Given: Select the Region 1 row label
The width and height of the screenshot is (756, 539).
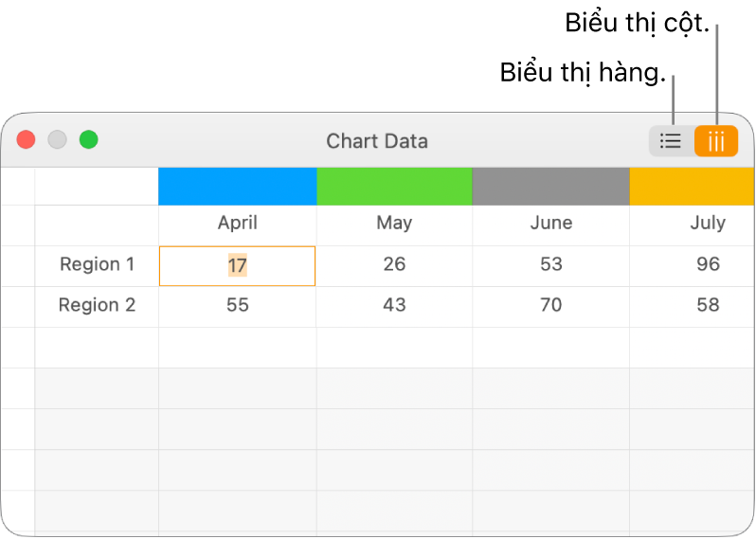Looking at the screenshot, I should [x=97, y=265].
